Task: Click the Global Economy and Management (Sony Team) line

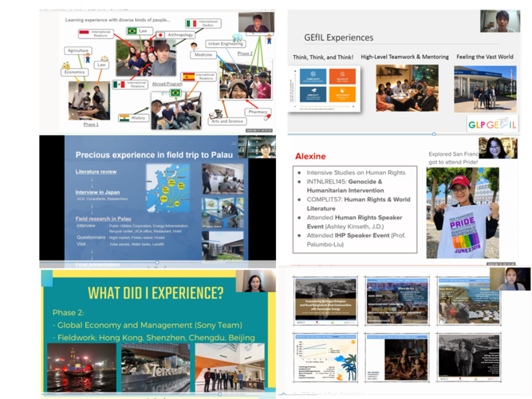Action: [x=148, y=326]
